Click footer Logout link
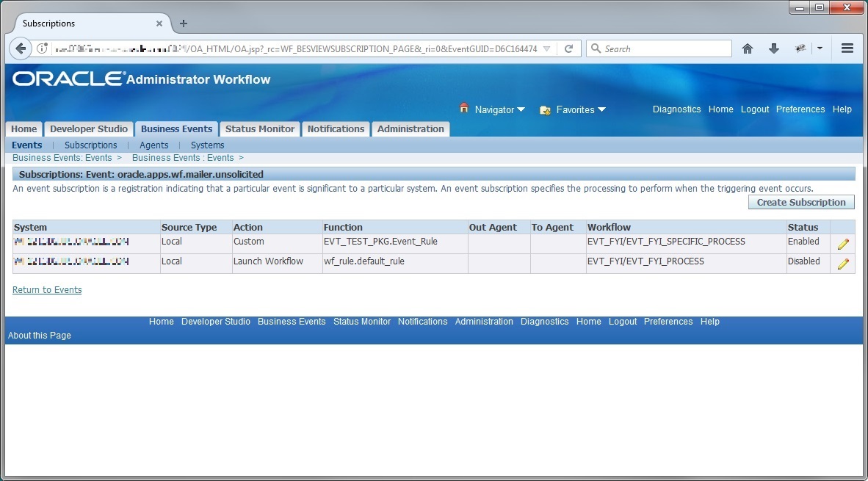Screen dimensions: 868x481 pyautogui.click(x=623, y=322)
